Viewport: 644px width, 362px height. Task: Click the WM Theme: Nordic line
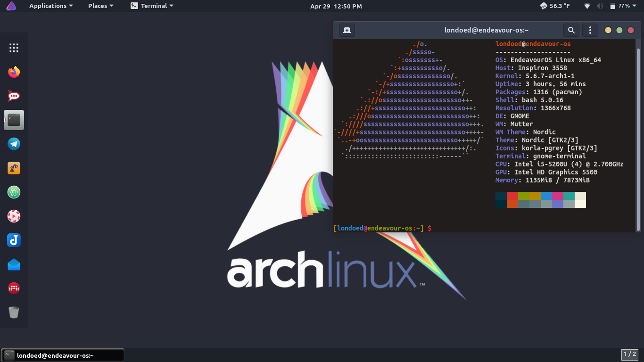[x=526, y=132]
